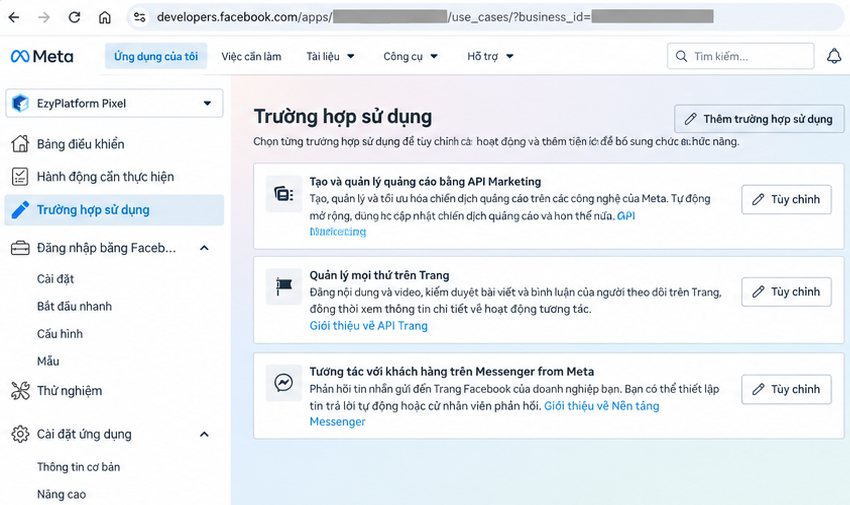
Task: Click Thêm trường hợp sử dụng button
Action: coord(759,119)
